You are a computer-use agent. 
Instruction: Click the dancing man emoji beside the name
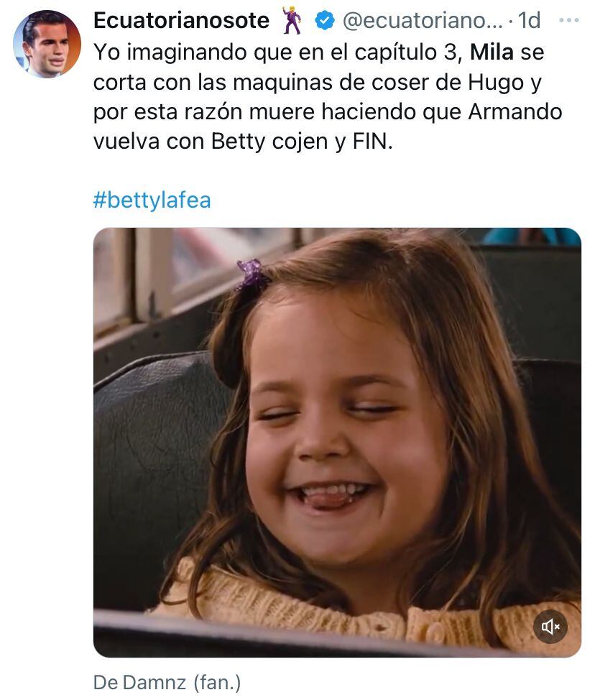[292, 21]
